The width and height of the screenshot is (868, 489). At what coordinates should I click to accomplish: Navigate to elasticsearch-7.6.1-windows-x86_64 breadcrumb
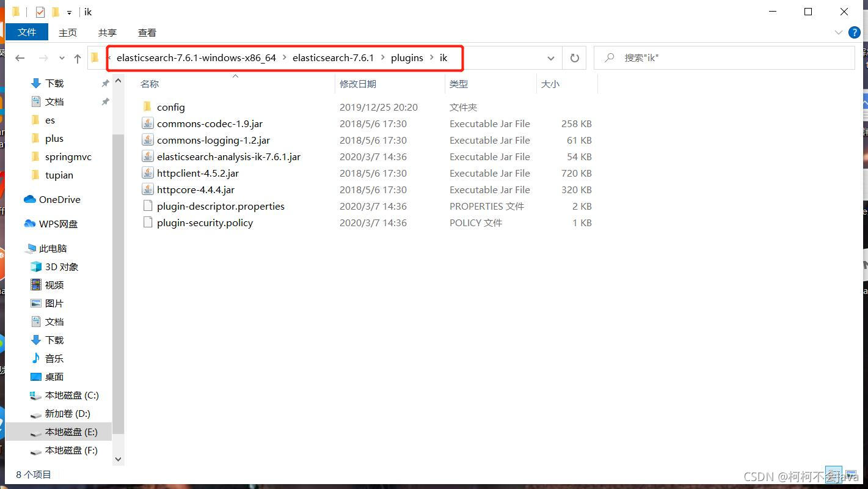[196, 58]
